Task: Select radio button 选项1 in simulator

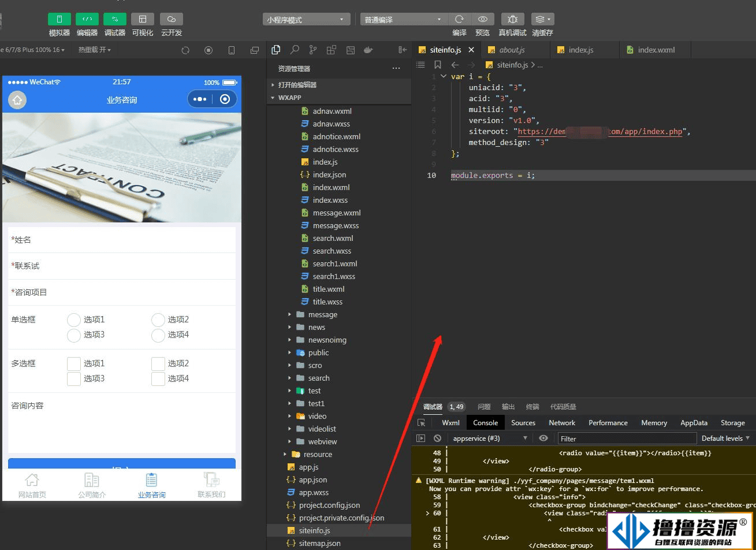Action: 74,320
